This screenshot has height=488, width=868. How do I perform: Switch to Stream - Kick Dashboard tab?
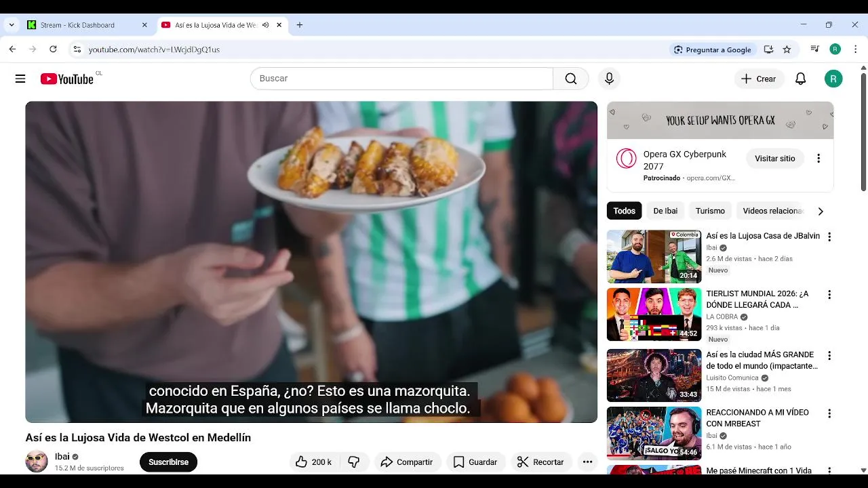tap(78, 25)
